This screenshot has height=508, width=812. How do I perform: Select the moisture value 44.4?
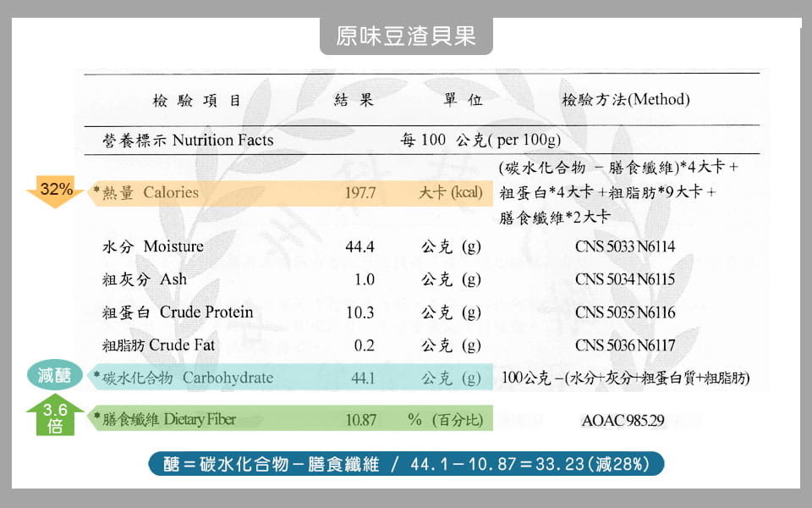coord(360,246)
